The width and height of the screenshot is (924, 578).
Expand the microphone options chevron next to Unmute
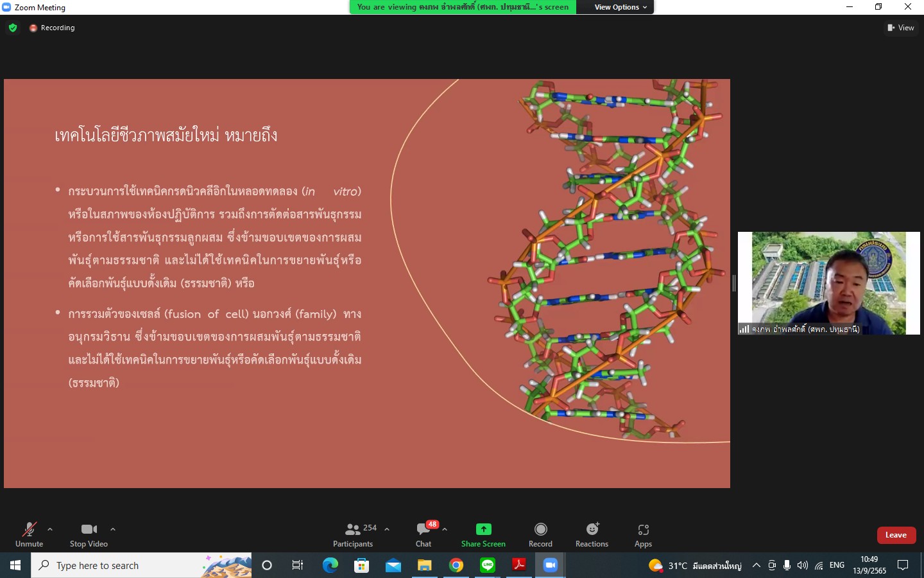pos(49,529)
